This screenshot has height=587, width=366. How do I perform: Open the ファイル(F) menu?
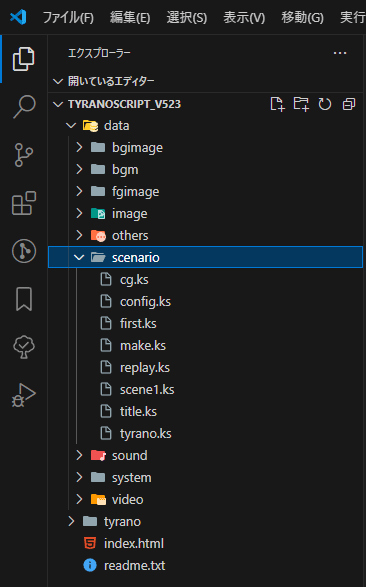pos(68,18)
